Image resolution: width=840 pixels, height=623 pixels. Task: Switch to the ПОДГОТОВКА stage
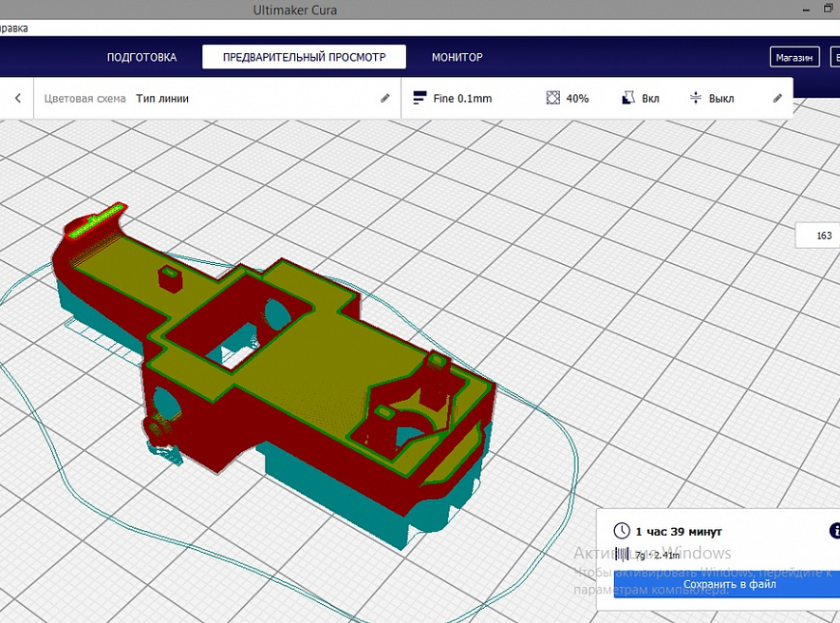pyautogui.click(x=141, y=57)
